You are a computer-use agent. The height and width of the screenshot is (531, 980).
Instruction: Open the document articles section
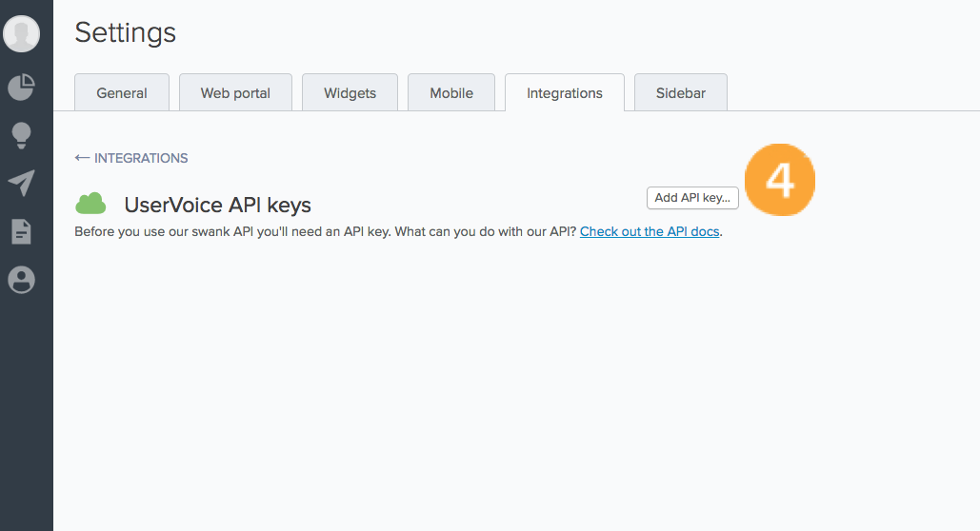pyautogui.click(x=21, y=232)
